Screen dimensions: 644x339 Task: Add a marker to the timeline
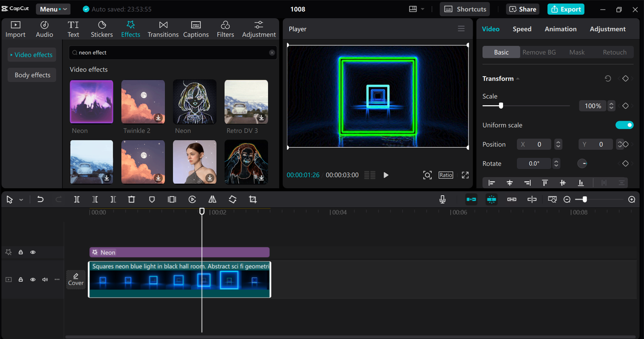[x=152, y=199]
